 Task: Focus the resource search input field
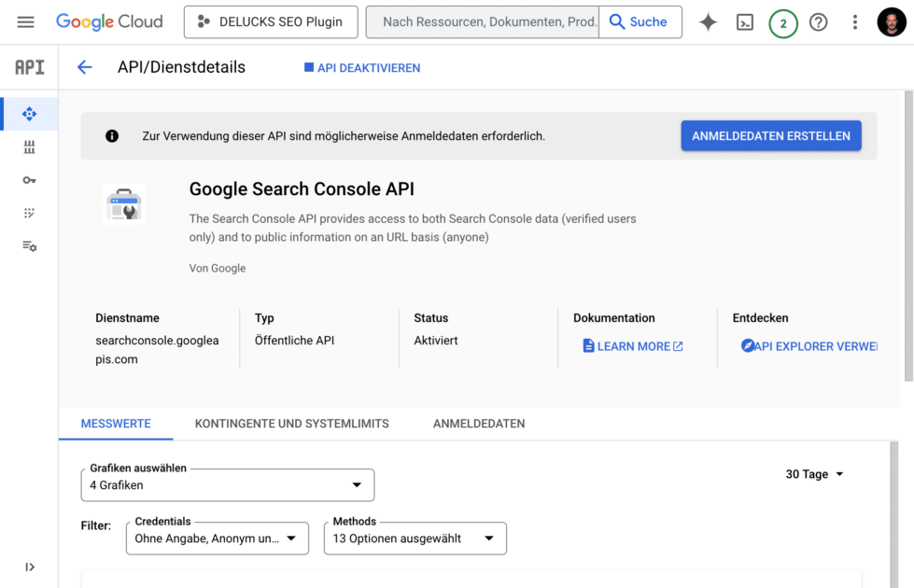point(483,22)
